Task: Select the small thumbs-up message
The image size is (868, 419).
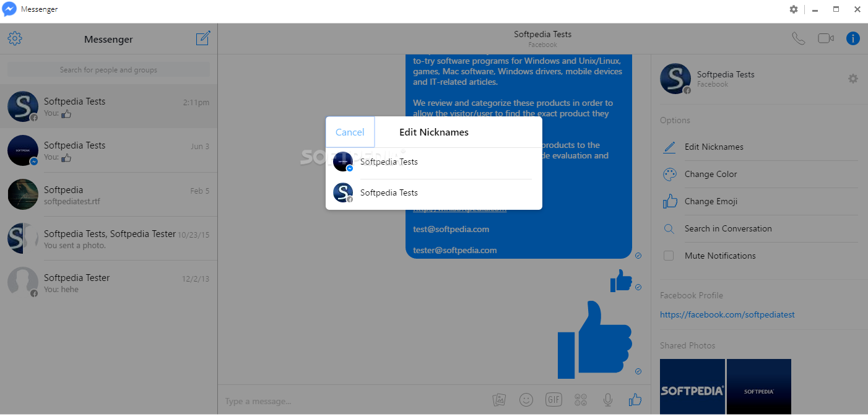Action: (621, 280)
